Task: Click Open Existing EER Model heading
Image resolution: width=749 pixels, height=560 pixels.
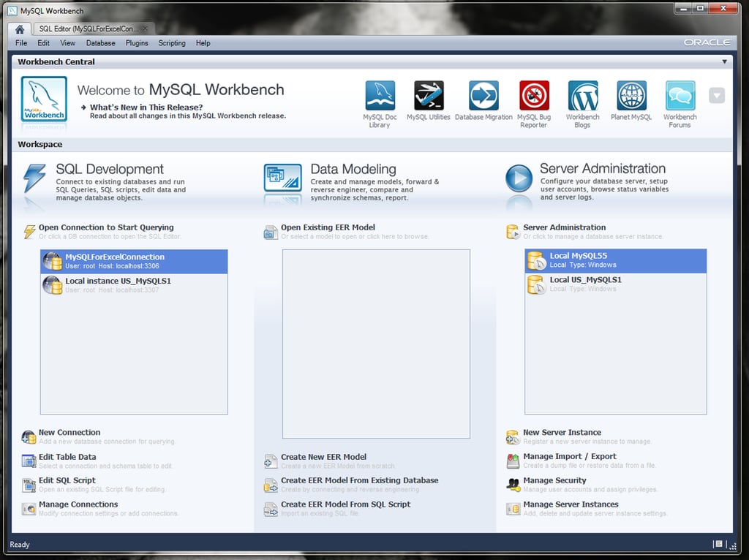Action: click(328, 227)
